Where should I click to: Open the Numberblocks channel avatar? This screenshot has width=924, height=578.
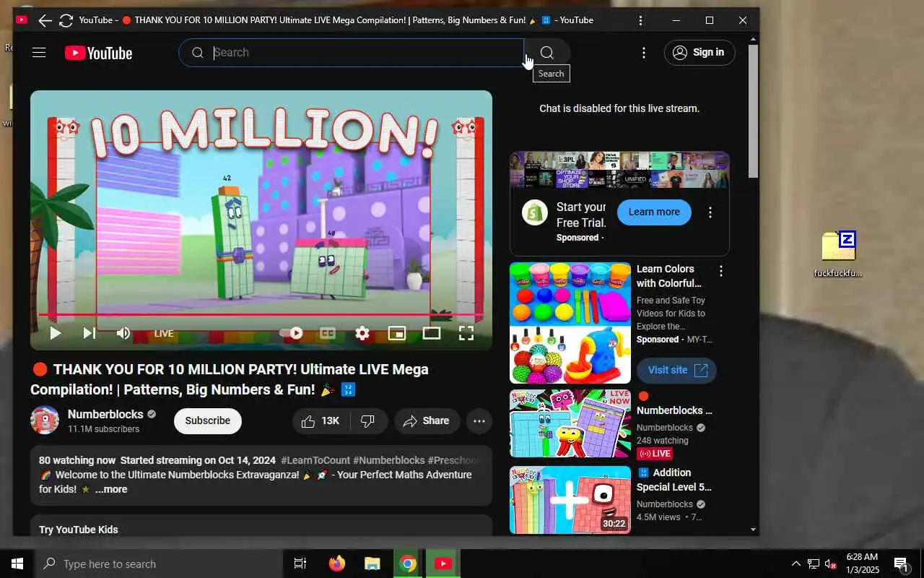(x=45, y=420)
